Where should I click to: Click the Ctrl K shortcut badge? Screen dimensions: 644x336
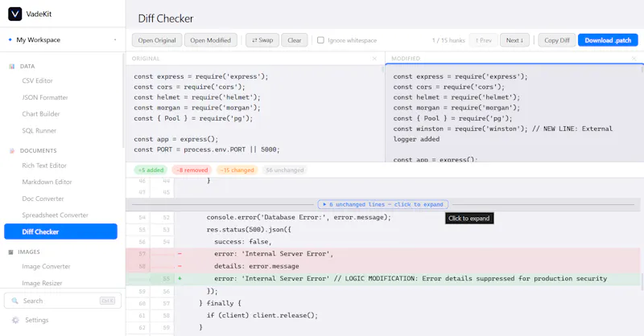pyautogui.click(x=107, y=301)
